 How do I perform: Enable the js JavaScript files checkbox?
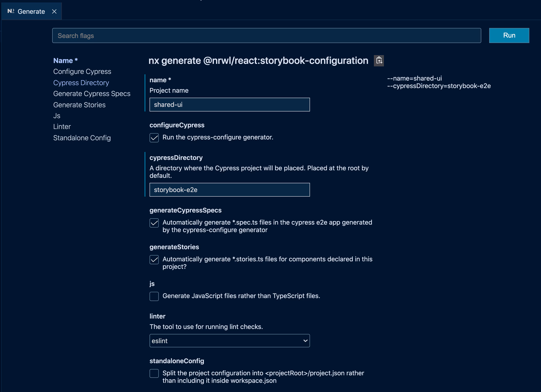point(154,296)
